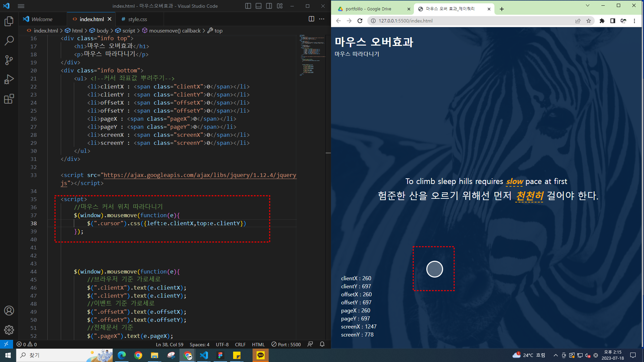Open the Search view in the activity bar
The width and height of the screenshot is (644, 362).
(x=9, y=41)
